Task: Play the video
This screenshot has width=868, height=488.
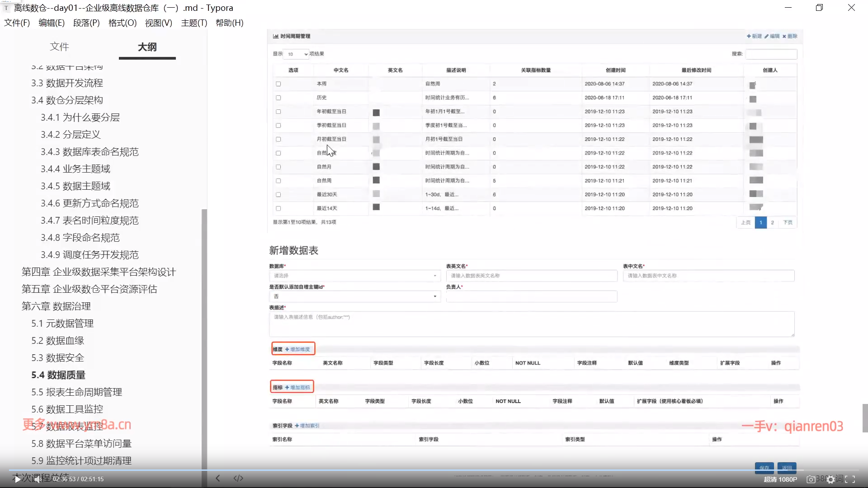Action: (17, 479)
